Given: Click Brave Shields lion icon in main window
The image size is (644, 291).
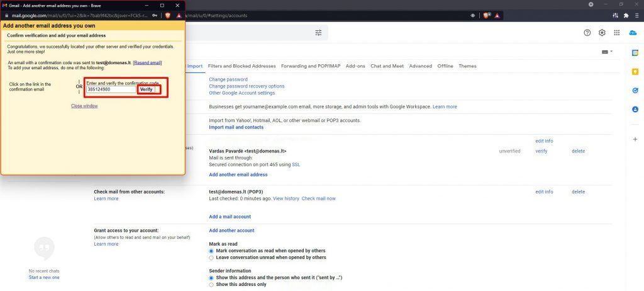Looking at the screenshot, I should pyautogui.click(x=486, y=16).
